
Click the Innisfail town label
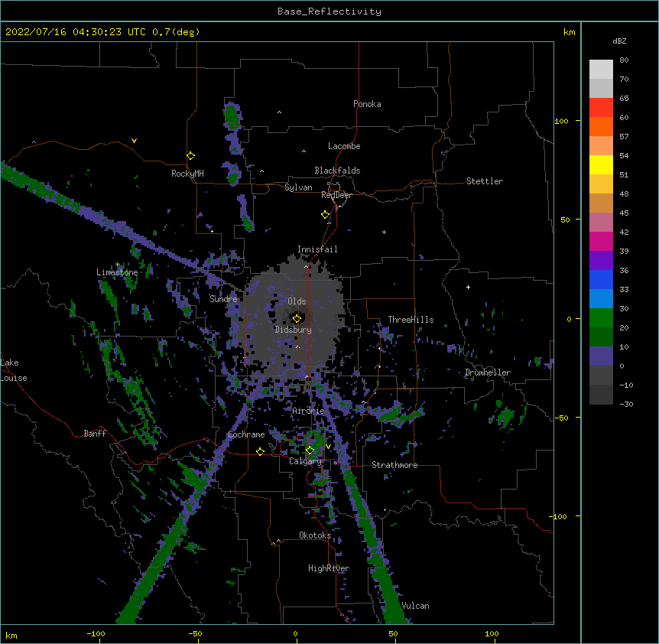[317, 249]
